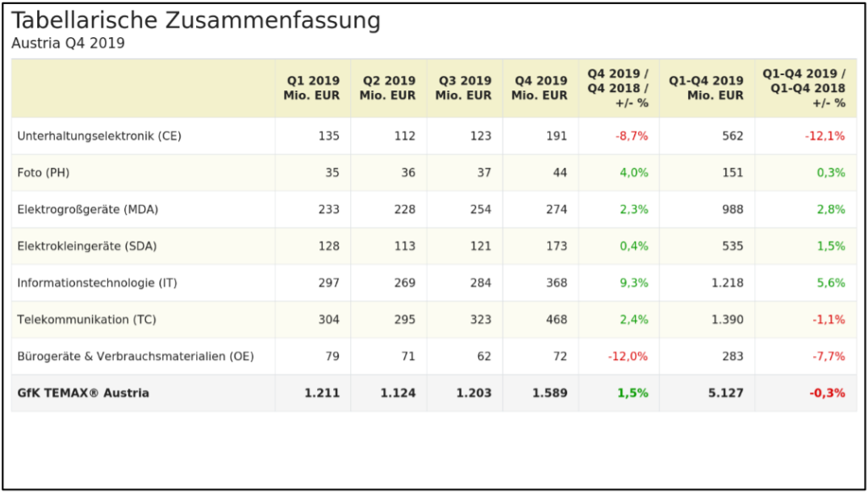This screenshot has width=868, height=494.
Task: Select the 'Foto (PH)' row label
Action: point(49,173)
